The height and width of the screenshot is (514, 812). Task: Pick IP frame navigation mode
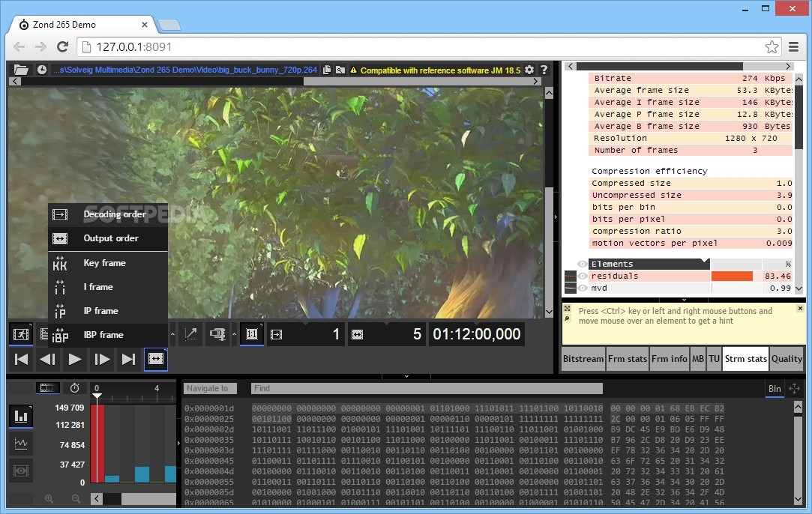[108, 311]
